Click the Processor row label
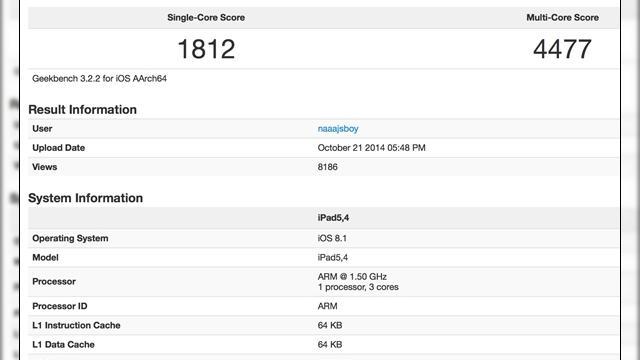The height and width of the screenshot is (360, 640). coord(54,282)
